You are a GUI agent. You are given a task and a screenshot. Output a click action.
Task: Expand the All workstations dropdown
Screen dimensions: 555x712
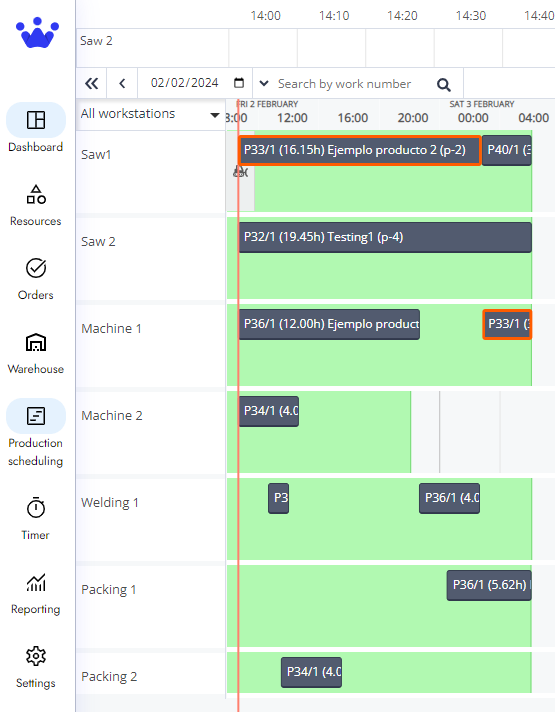[150, 114]
